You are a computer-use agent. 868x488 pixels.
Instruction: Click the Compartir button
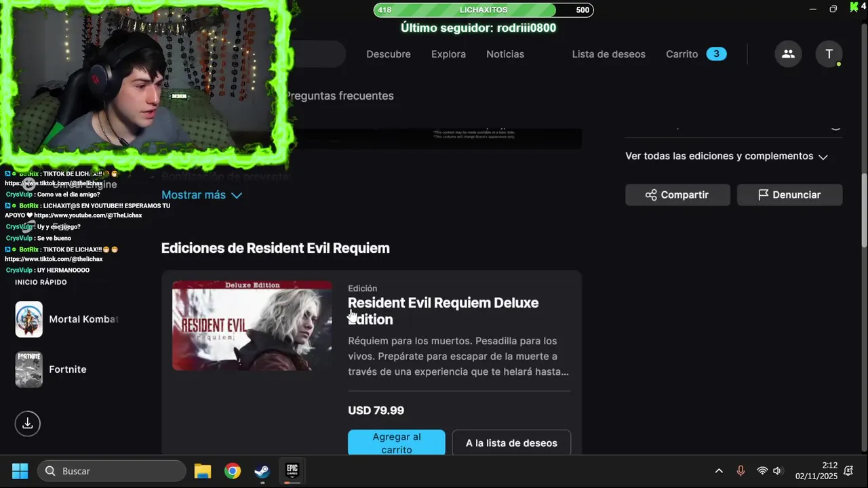[677, 195]
